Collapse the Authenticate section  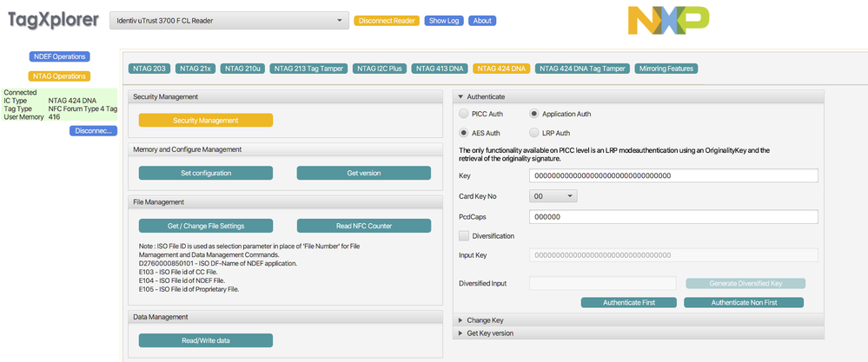(639, 96)
